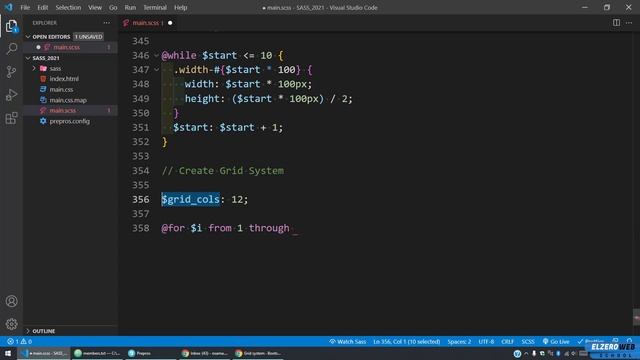Screen dimensions: 640x360
Task: Open main.css in explorer
Action: point(61,89)
